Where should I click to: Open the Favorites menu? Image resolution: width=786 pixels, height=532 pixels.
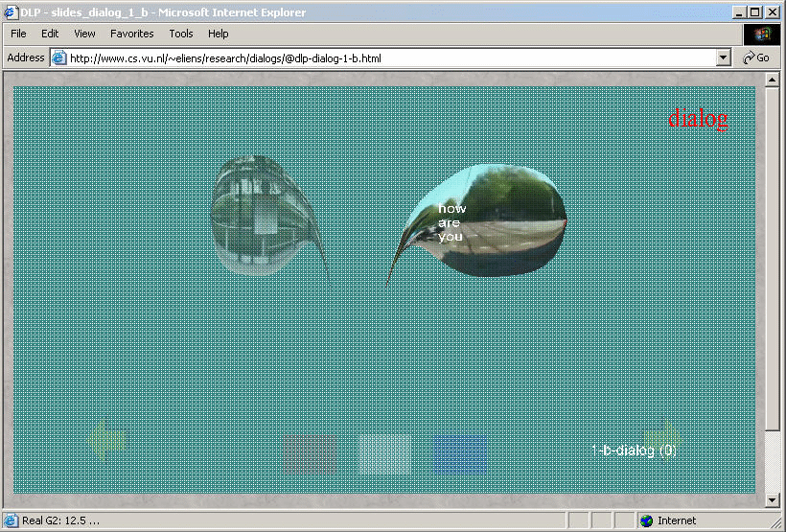pos(131,34)
